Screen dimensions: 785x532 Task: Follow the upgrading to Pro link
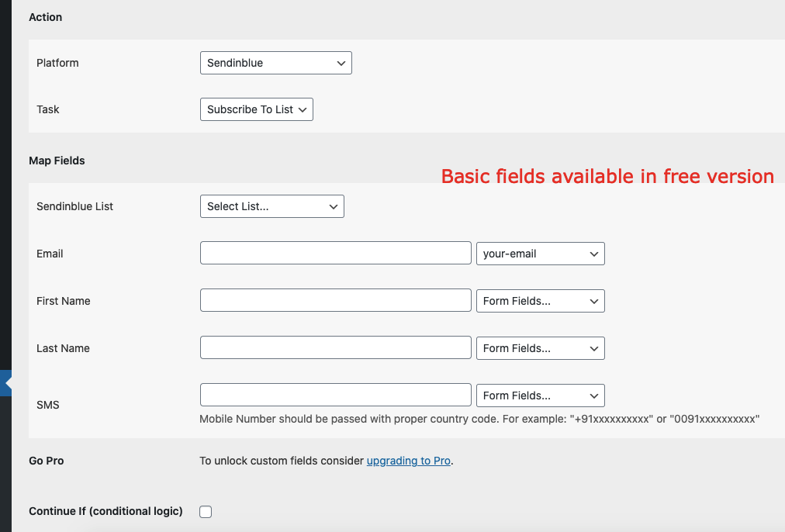(409, 461)
